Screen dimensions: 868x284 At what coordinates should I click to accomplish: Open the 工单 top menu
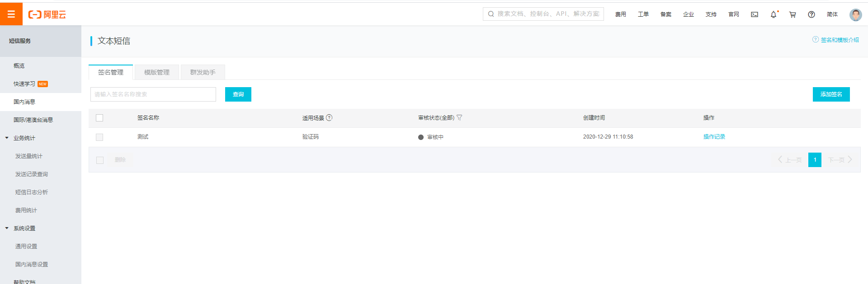point(643,14)
